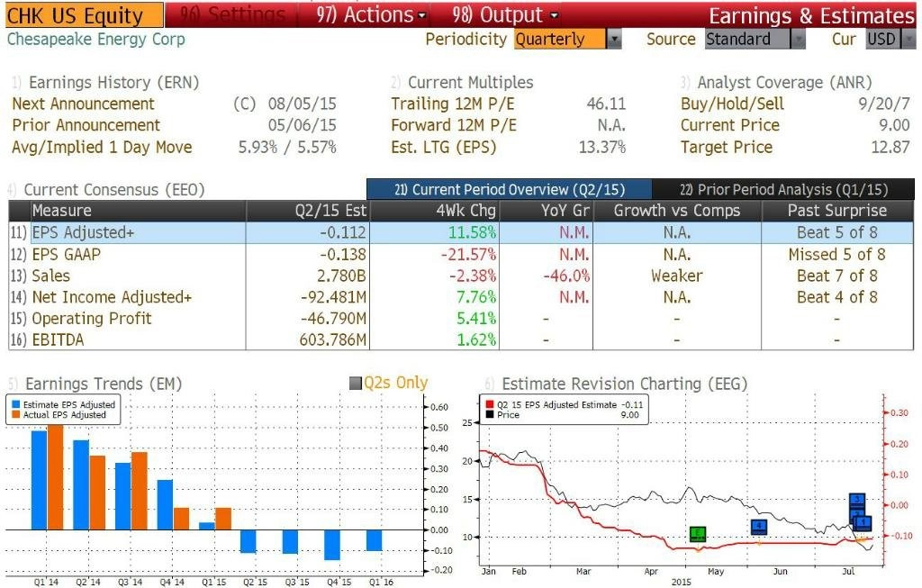Toggle the Q2s Only checkbox
Screen dimensions: 922x588
pos(355,384)
